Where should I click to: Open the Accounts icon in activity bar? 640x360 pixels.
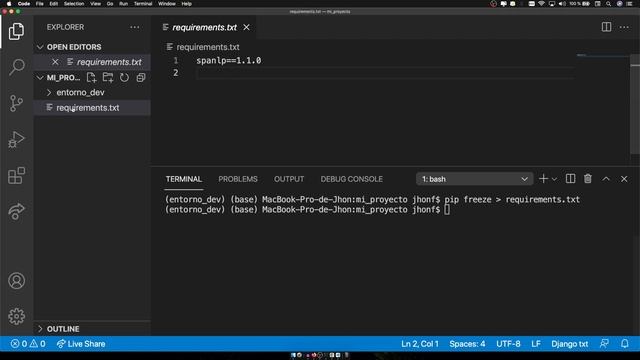click(x=16, y=281)
